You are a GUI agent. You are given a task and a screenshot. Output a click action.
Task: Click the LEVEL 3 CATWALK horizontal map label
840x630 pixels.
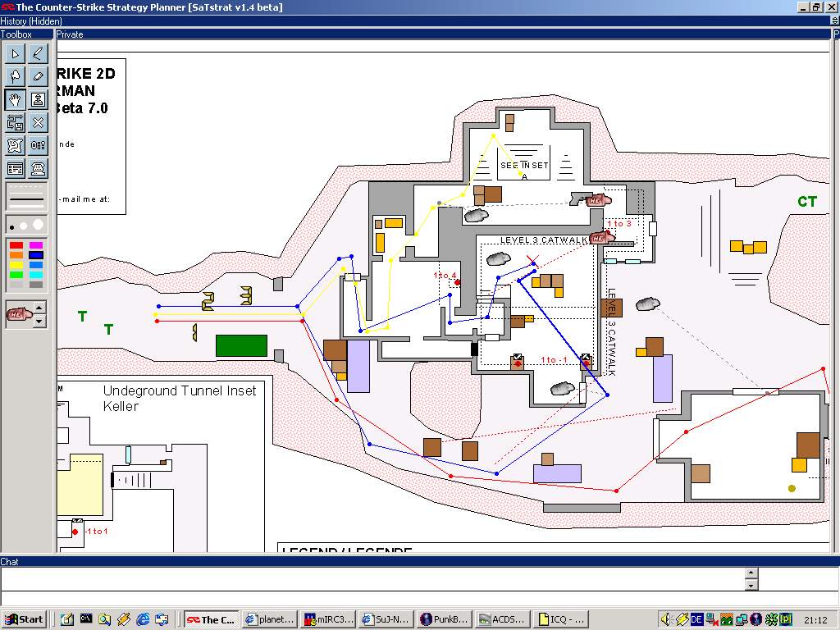coord(544,240)
